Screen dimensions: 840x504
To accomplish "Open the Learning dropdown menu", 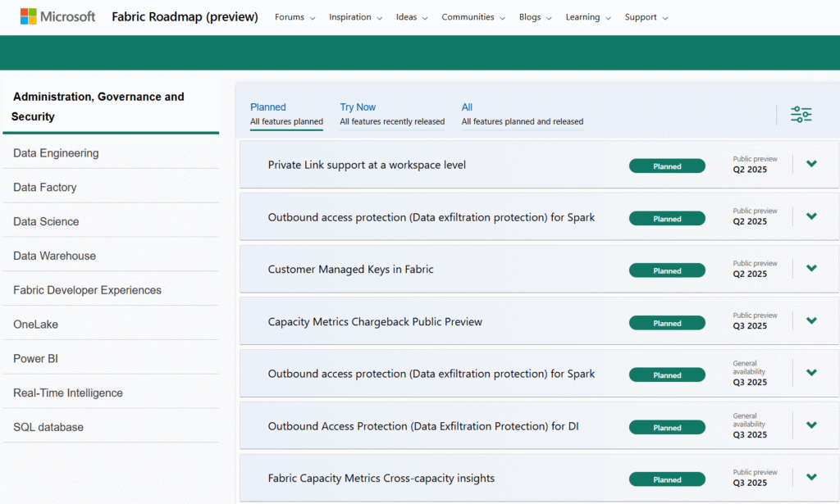I will pyautogui.click(x=587, y=17).
